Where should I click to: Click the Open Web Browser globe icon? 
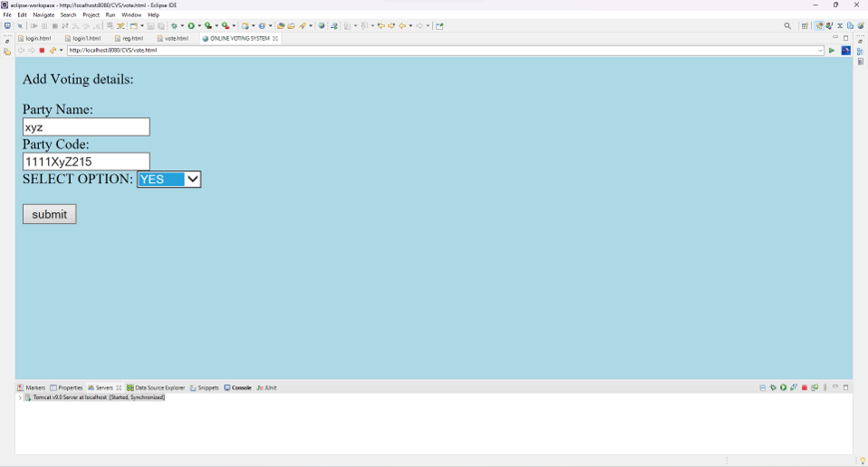pyautogui.click(x=321, y=25)
